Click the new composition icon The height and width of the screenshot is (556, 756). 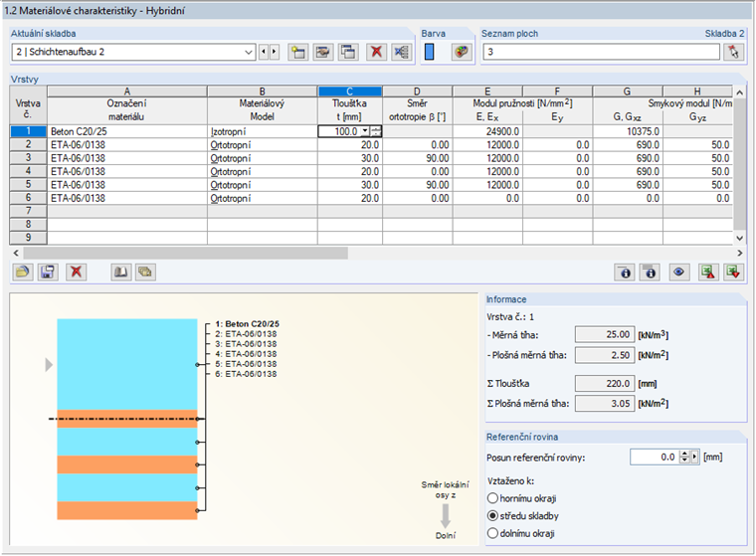[298, 52]
